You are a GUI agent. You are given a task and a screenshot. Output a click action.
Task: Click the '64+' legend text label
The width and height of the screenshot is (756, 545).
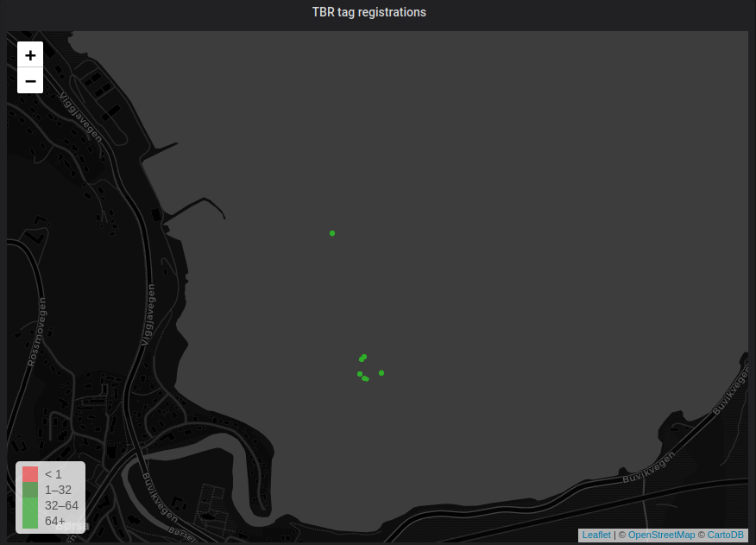(55, 521)
